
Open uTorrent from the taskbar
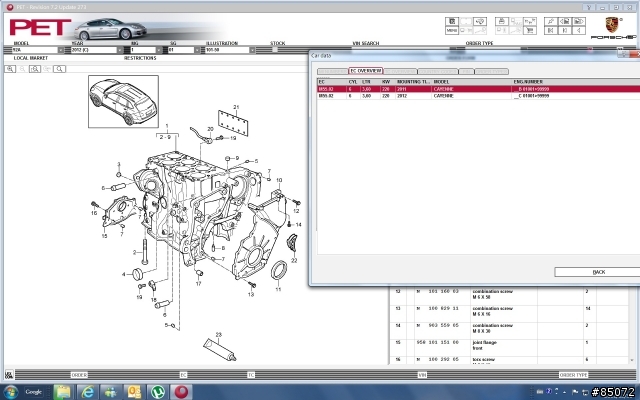pyautogui.click(x=158, y=392)
